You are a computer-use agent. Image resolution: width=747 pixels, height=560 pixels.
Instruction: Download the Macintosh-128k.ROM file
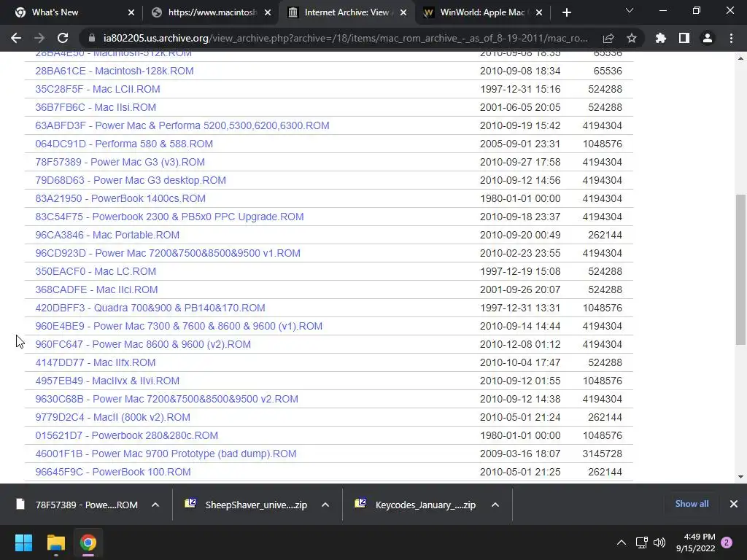115,71
